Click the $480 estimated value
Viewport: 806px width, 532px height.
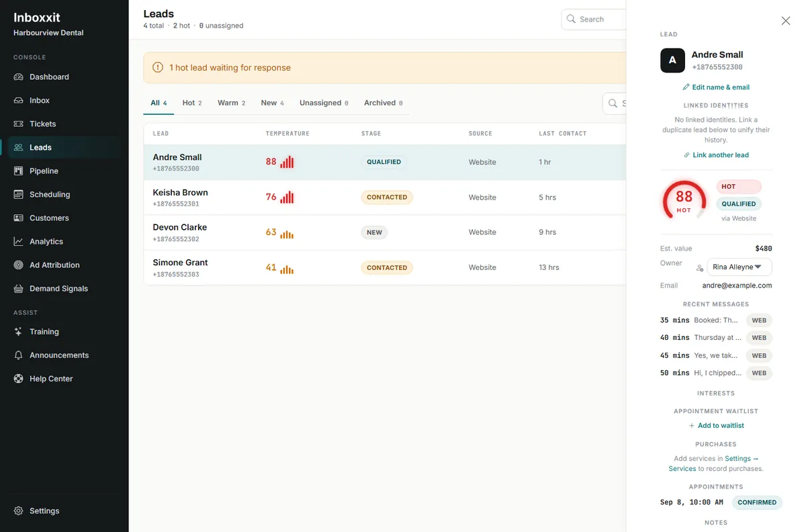tap(764, 249)
